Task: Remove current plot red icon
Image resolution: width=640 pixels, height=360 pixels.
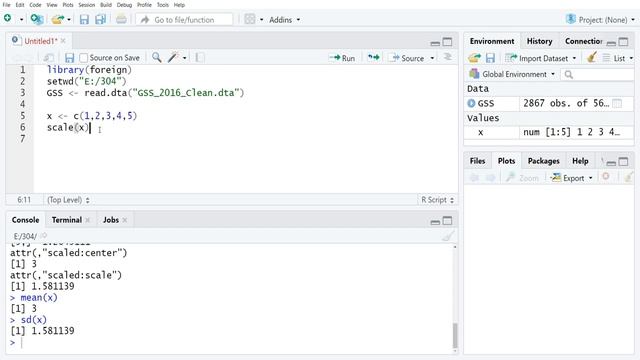Action: click(606, 177)
